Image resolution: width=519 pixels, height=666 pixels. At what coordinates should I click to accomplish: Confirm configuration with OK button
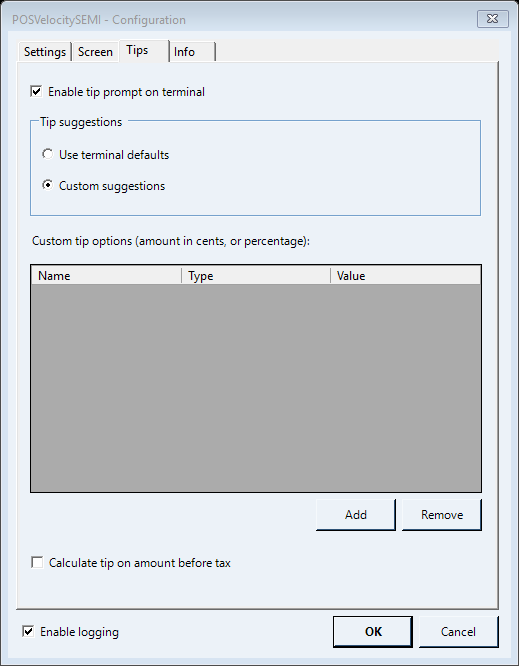[373, 632]
